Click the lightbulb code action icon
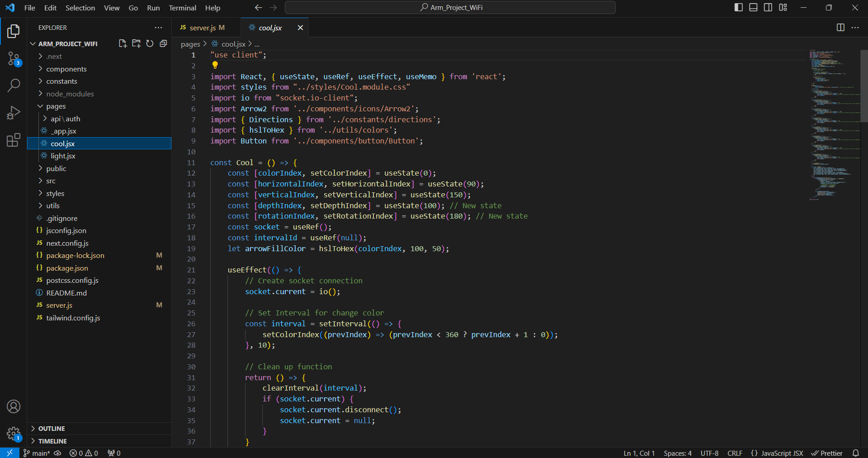This screenshot has width=868, height=458. tap(215, 65)
